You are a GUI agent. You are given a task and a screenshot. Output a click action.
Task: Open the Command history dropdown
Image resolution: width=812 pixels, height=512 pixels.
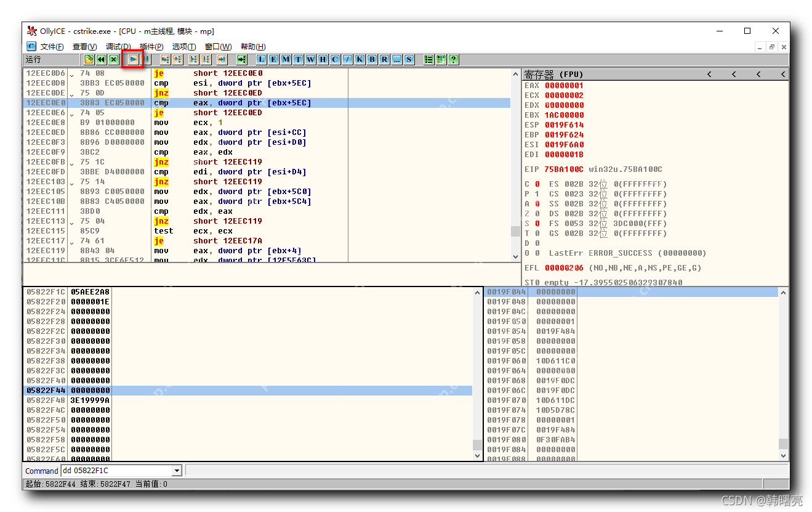click(177, 470)
